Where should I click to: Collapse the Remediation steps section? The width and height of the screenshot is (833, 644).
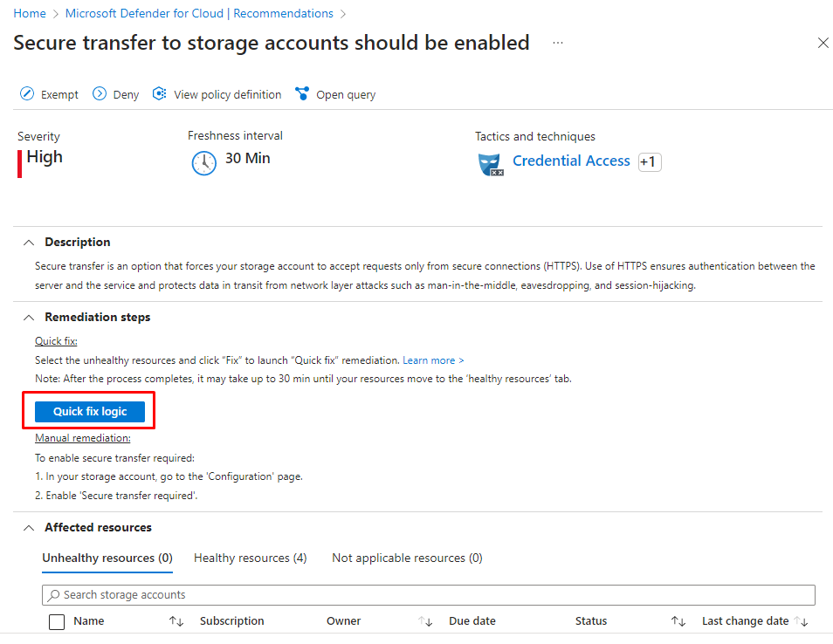click(29, 318)
